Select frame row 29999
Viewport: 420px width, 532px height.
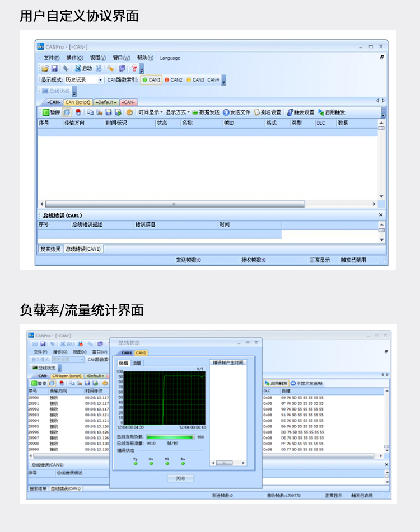pos(68,450)
